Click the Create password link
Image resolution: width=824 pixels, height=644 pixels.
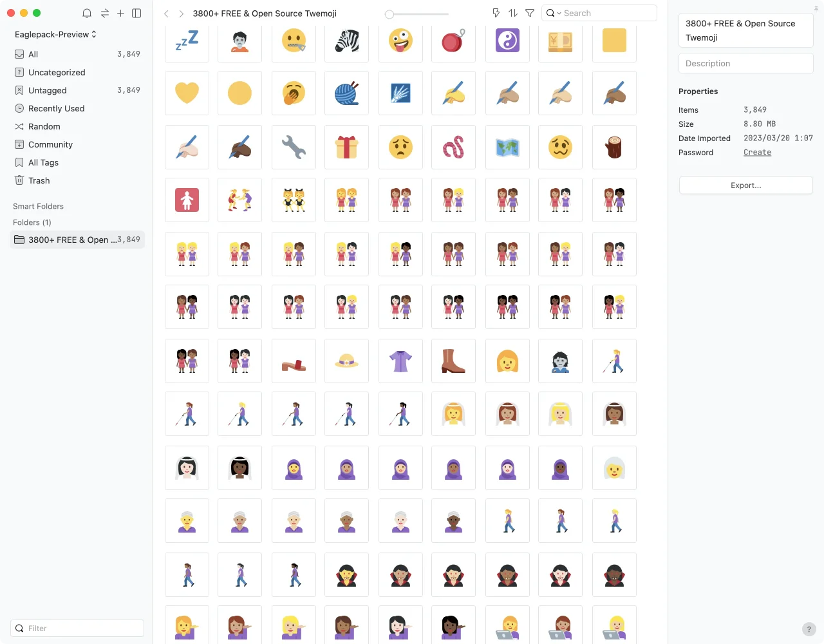coord(757,153)
